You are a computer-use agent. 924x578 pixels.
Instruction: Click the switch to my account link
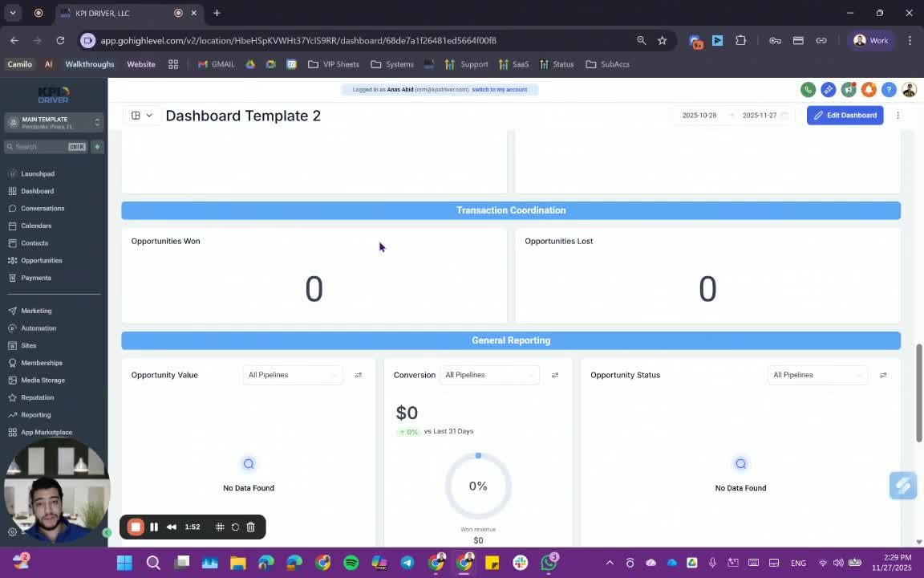tap(499, 90)
